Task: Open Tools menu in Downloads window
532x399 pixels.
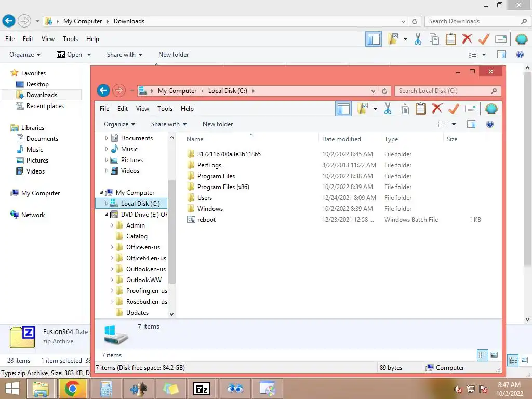Action: 70,39
